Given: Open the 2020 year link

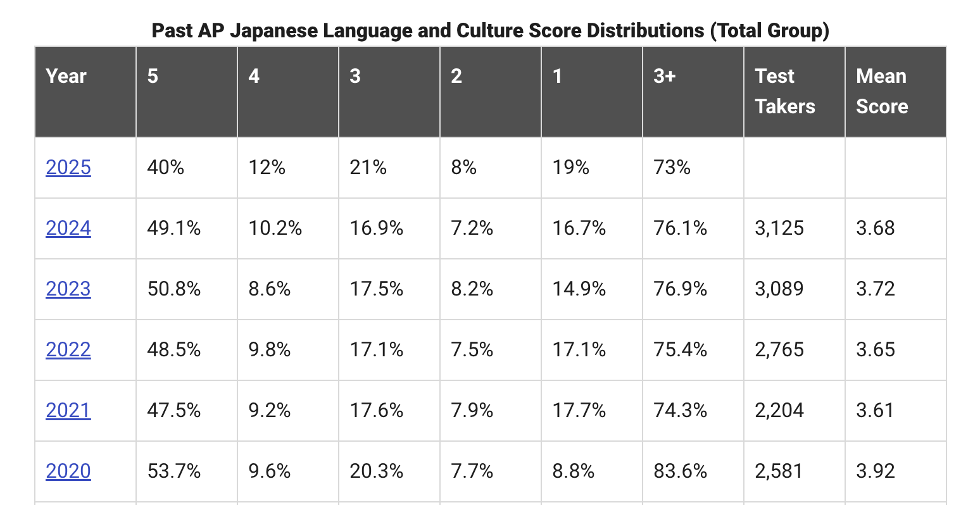Looking at the screenshot, I should click(x=68, y=471).
